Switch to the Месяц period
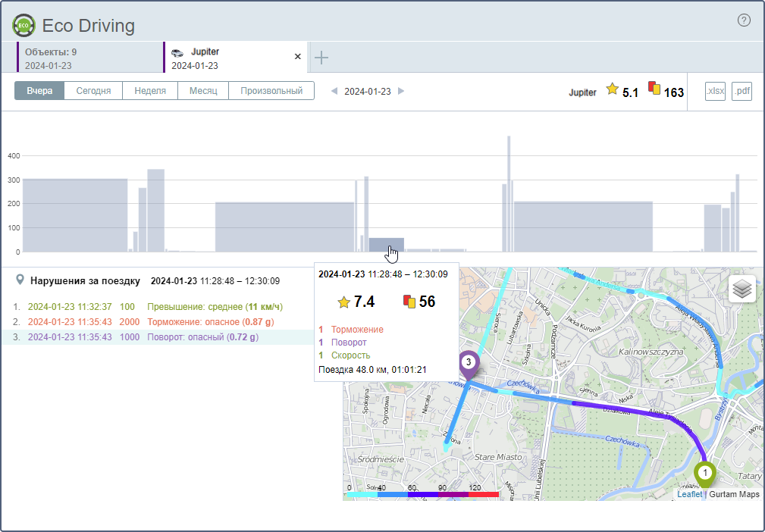This screenshot has height=532, width=765. pos(203,91)
